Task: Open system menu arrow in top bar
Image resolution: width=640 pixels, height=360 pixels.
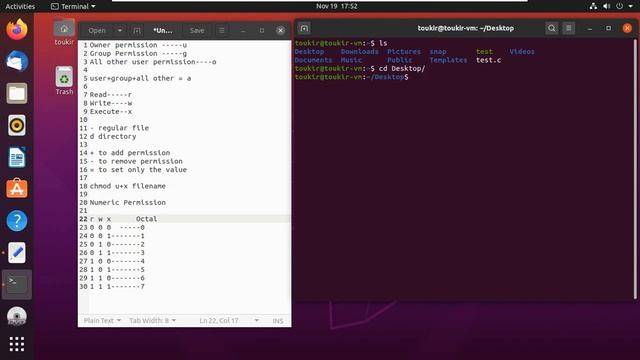Action: (631, 6)
